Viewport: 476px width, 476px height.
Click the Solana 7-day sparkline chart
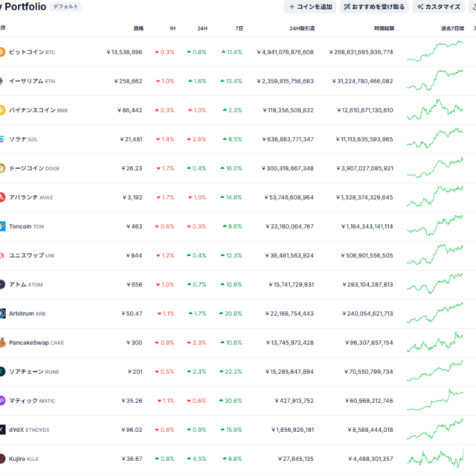pyautogui.click(x=435, y=138)
